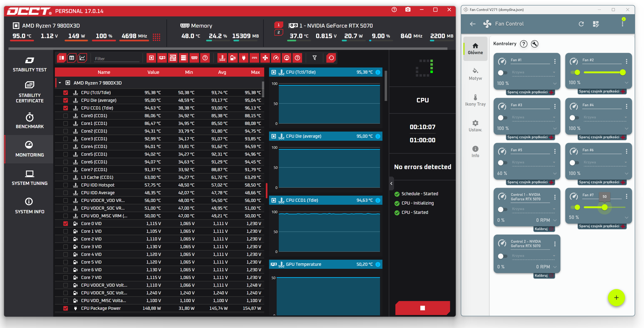Collapse the AMD Ryzen 7 9800X3D tree group
Image resolution: width=644 pixels, height=328 pixels.
[60, 83]
